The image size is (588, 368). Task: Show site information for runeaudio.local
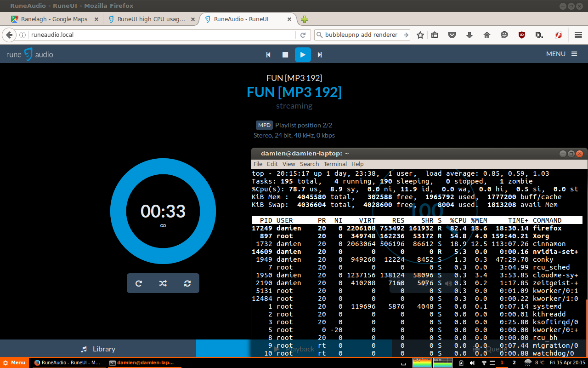pos(22,35)
